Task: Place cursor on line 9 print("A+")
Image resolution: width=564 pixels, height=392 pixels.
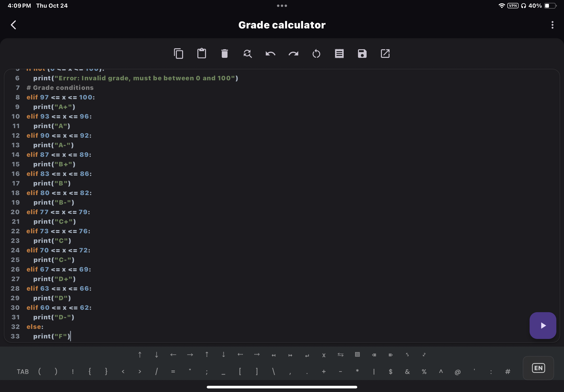Action: point(54,107)
